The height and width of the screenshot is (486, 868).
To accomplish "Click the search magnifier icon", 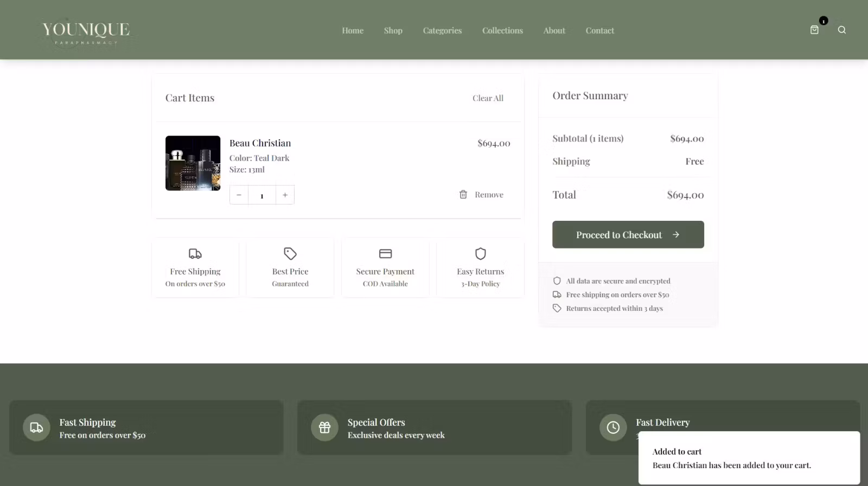I will tap(842, 30).
